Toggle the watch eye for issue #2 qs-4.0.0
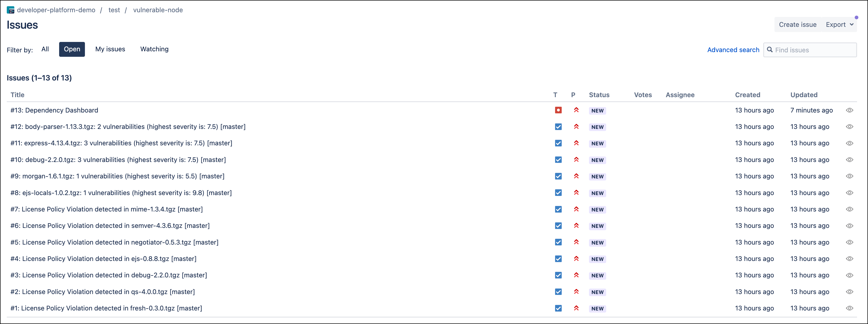This screenshot has width=868, height=324. click(x=850, y=292)
